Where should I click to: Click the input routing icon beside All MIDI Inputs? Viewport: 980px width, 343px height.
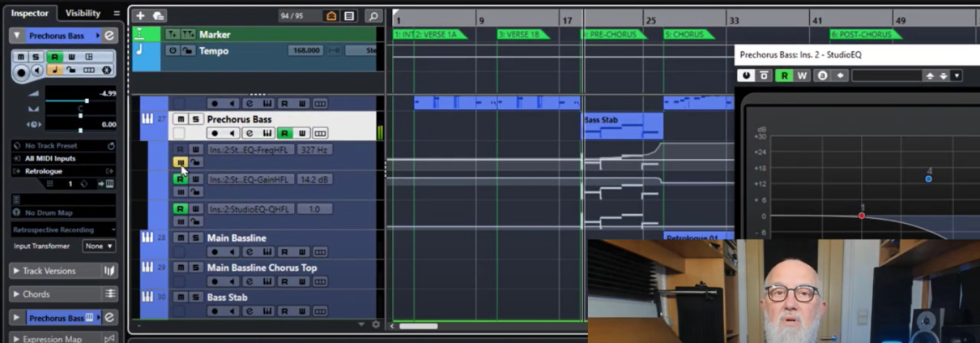tap(17, 159)
